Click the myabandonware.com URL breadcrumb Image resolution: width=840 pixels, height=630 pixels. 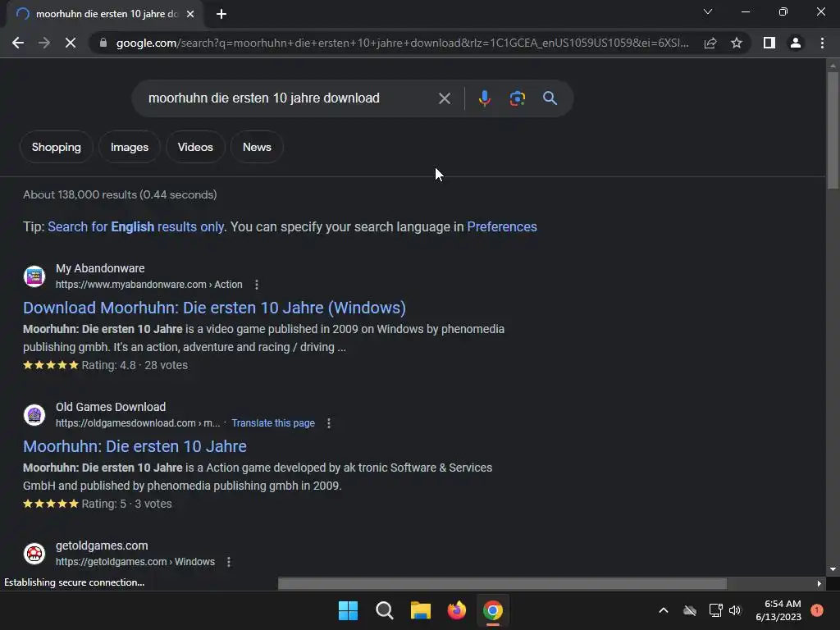pyautogui.click(x=149, y=285)
